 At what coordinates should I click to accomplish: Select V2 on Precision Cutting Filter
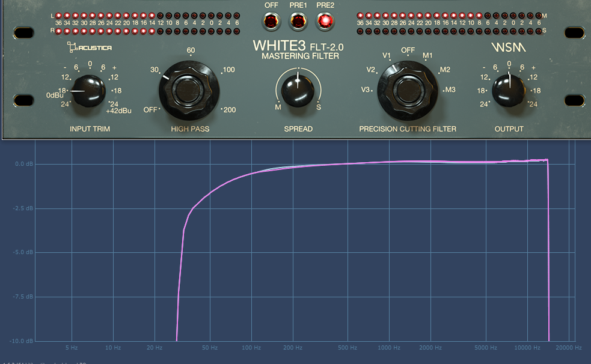pyautogui.click(x=371, y=70)
